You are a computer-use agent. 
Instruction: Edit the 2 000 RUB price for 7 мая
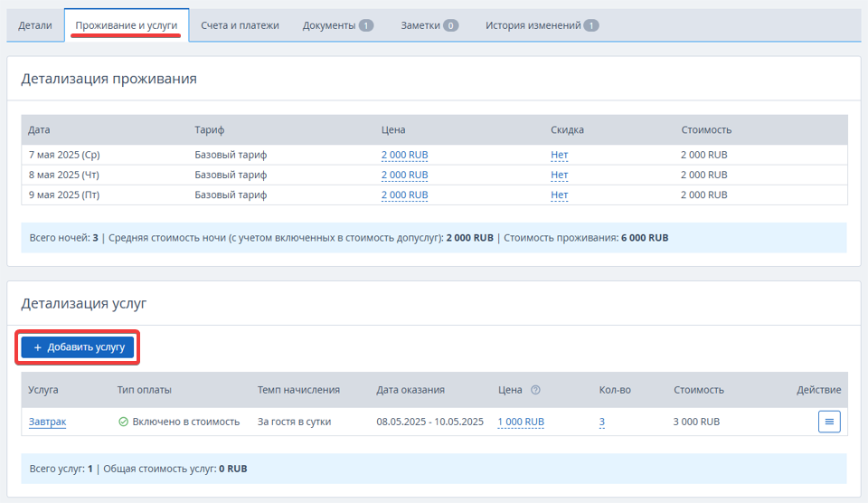point(404,155)
